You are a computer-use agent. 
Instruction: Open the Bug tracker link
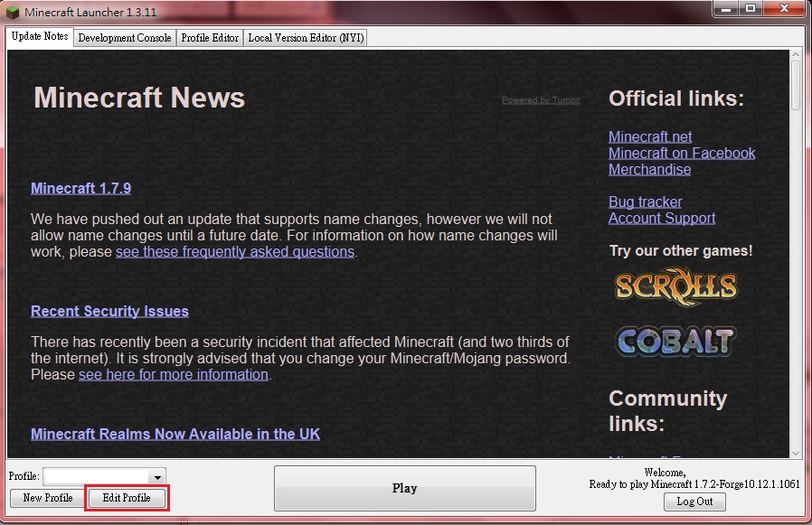(x=646, y=202)
